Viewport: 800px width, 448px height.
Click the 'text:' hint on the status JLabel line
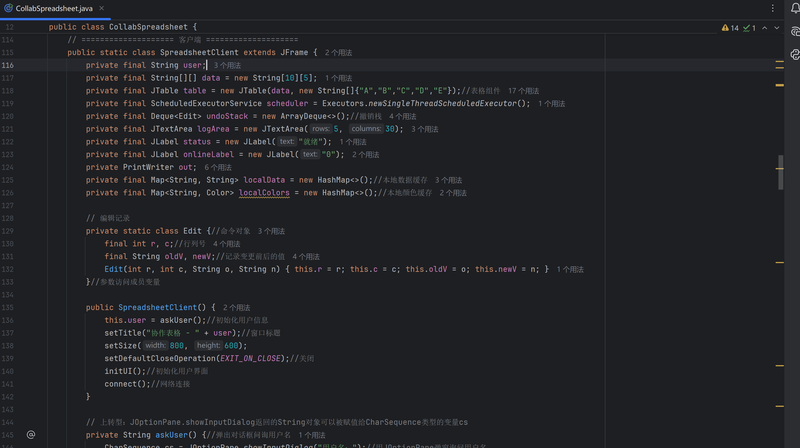click(287, 142)
